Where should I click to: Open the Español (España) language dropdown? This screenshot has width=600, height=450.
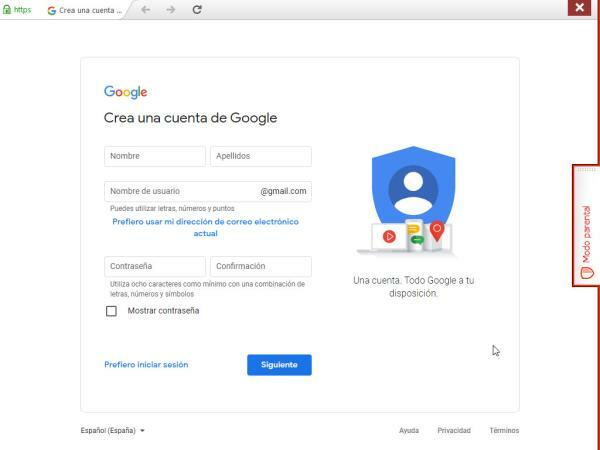pos(113,430)
